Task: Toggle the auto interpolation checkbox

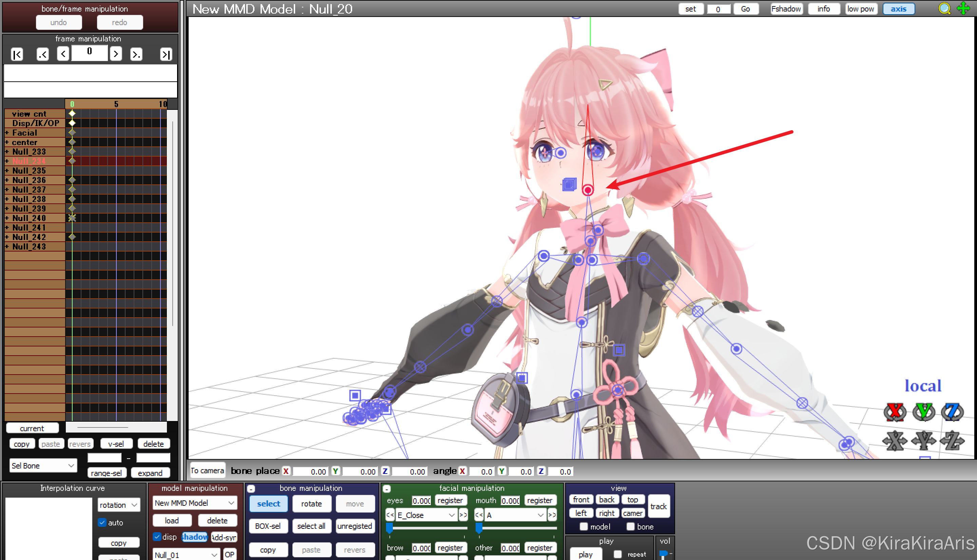Action: [102, 522]
